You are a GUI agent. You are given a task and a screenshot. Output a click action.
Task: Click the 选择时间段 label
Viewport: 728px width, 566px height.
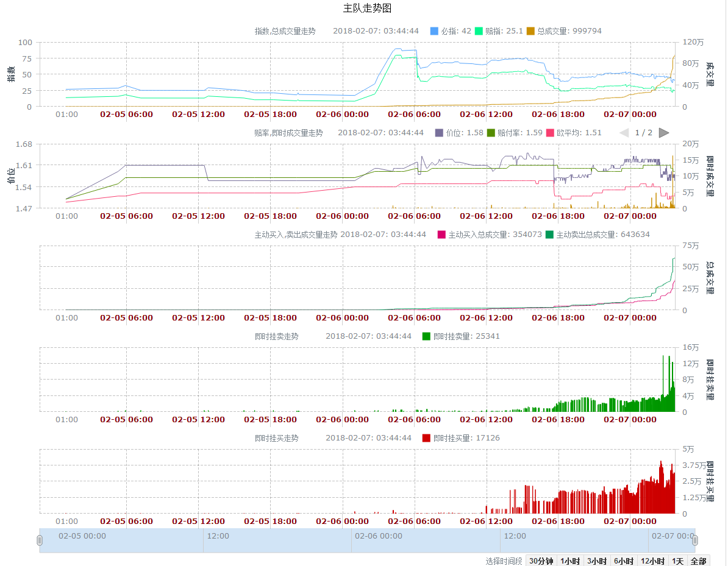click(x=504, y=561)
